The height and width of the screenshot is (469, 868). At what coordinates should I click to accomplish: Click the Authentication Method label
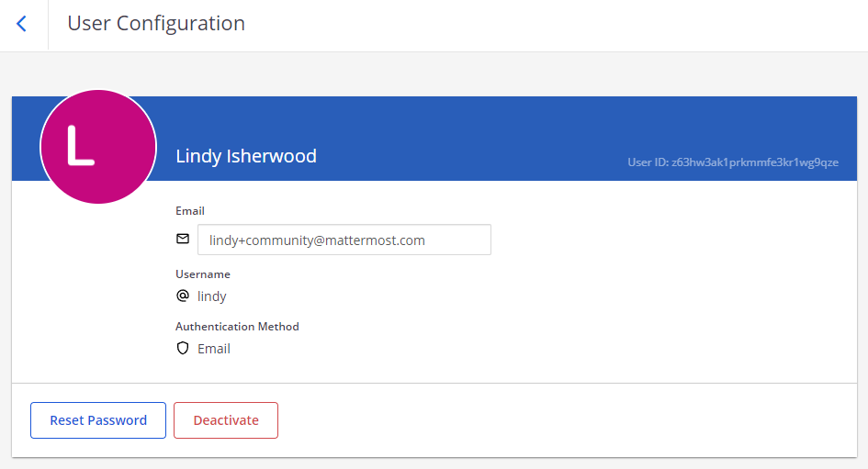tap(237, 327)
